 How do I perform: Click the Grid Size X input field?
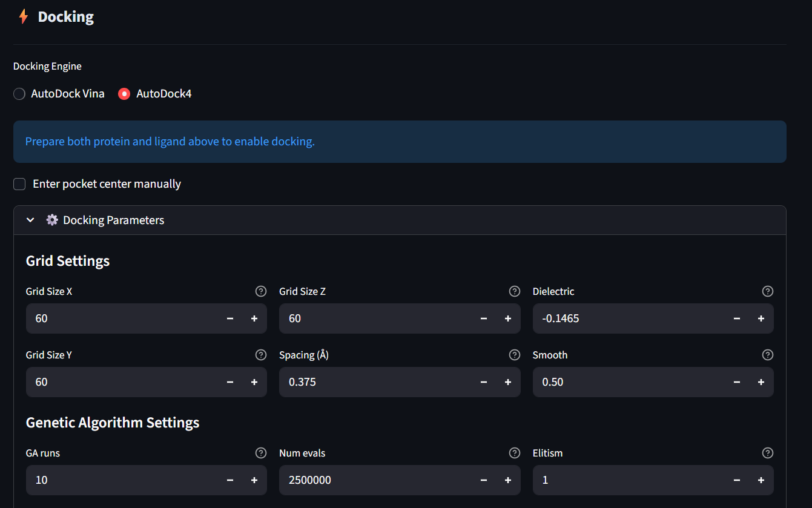[122, 318]
